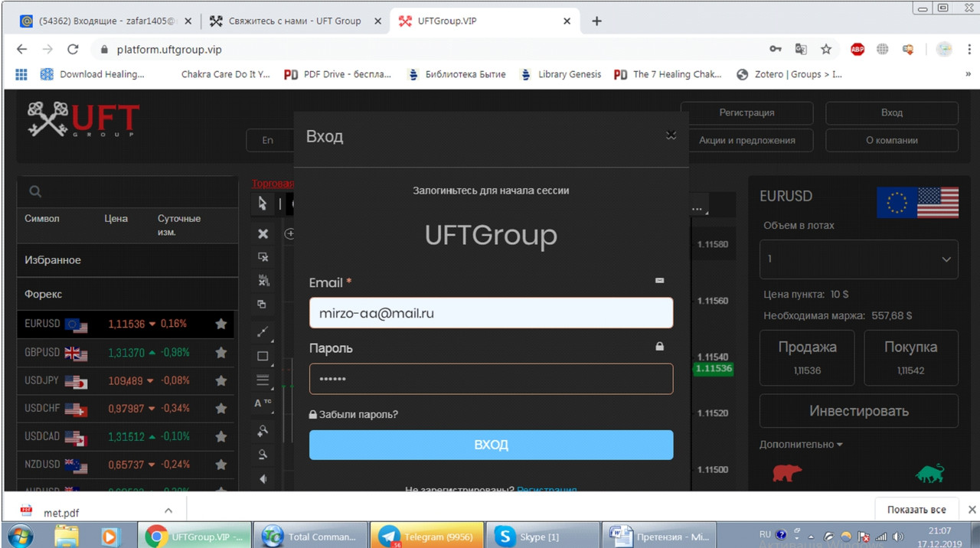This screenshot has height=548, width=980.
Task: Click the Регистрация header button
Action: coord(746,113)
